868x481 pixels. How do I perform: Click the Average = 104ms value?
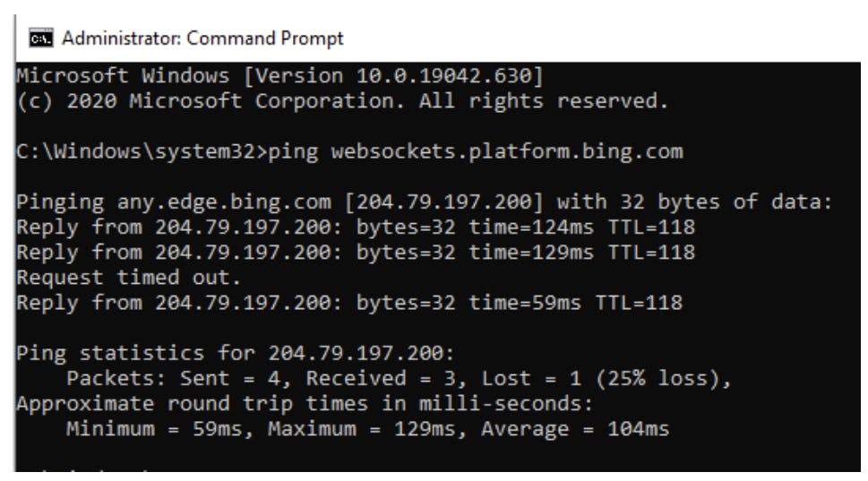click(575, 429)
